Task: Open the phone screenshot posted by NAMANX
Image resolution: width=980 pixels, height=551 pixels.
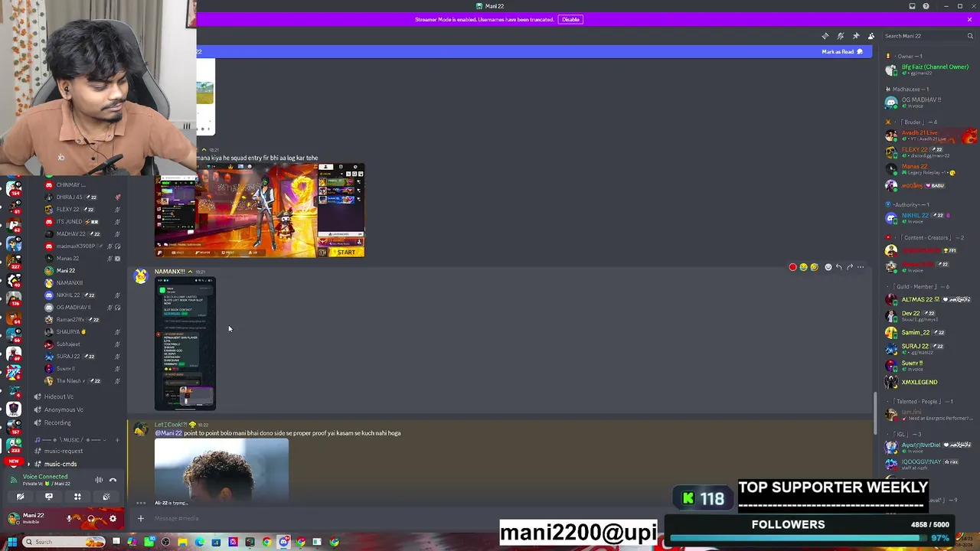Action: click(x=185, y=344)
